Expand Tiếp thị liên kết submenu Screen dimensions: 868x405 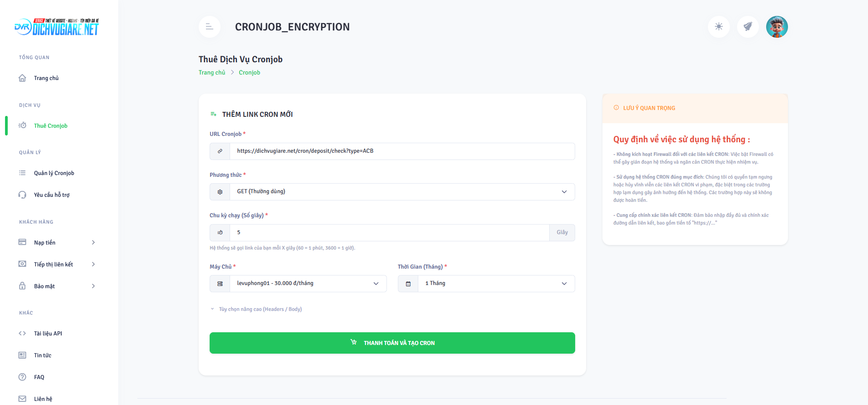click(57, 265)
